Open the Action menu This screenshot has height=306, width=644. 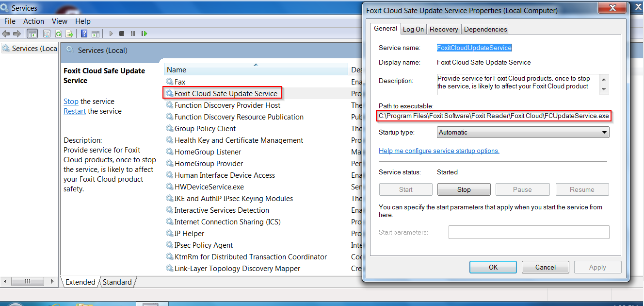coord(34,21)
